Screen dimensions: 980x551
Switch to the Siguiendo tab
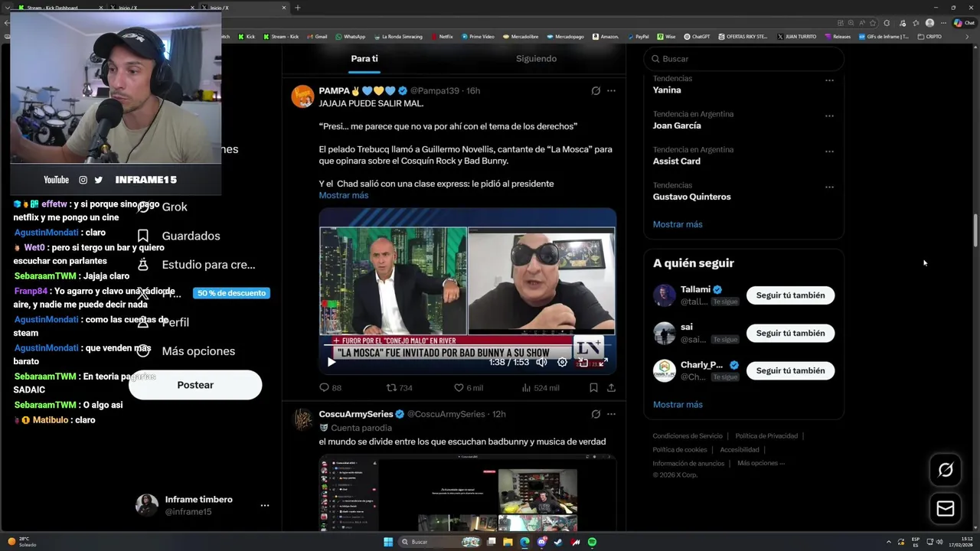tap(536, 59)
